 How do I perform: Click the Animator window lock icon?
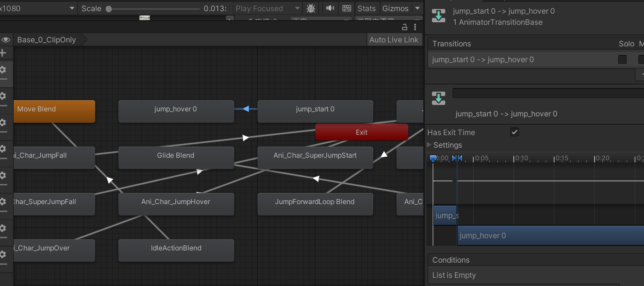click(x=405, y=27)
